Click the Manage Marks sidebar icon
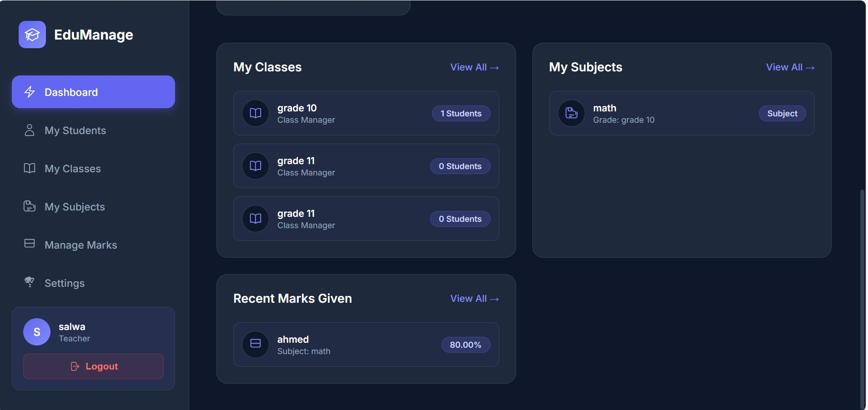Image resolution: width=868 pixels, height=410 pixels. pyautogui.click(x=30, y=244)
